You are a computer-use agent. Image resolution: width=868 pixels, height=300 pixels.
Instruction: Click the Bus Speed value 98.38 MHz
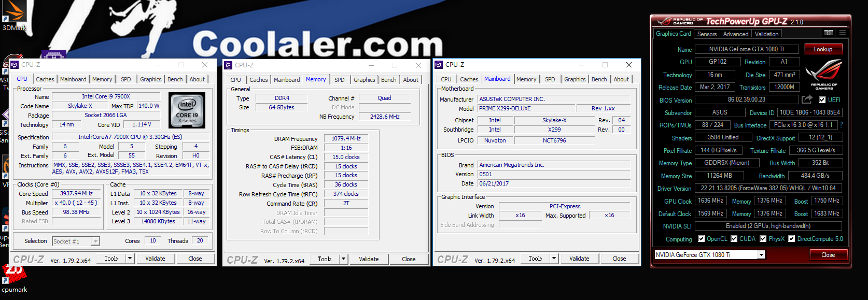(x=76, y=212)
